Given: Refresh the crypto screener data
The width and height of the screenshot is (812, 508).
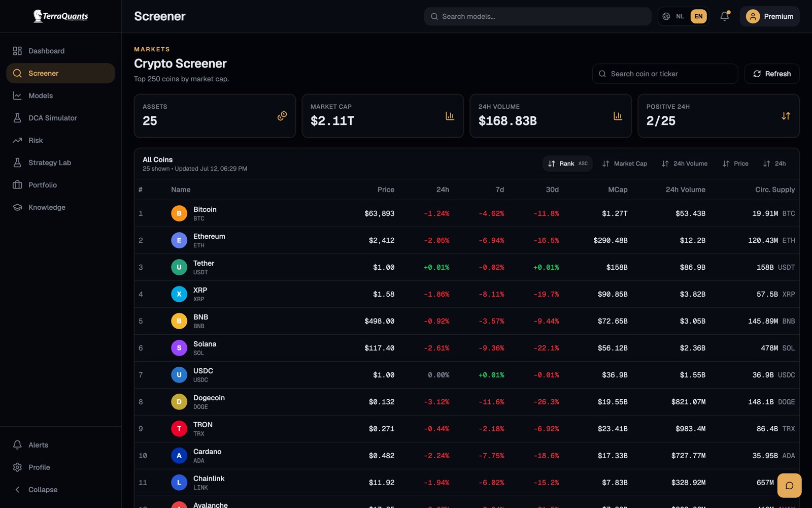Looking at the screenshot, I should (x=772, y=74).
